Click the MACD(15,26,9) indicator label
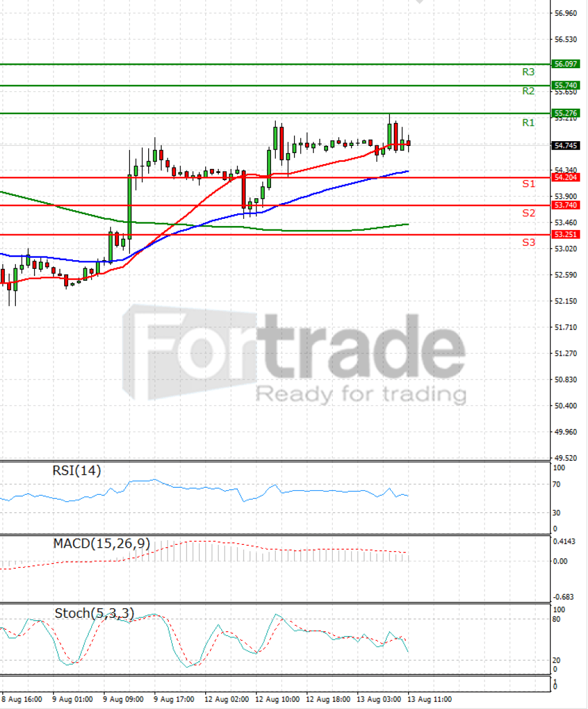Viewport: 588px width, 709px height. (102, 544)
